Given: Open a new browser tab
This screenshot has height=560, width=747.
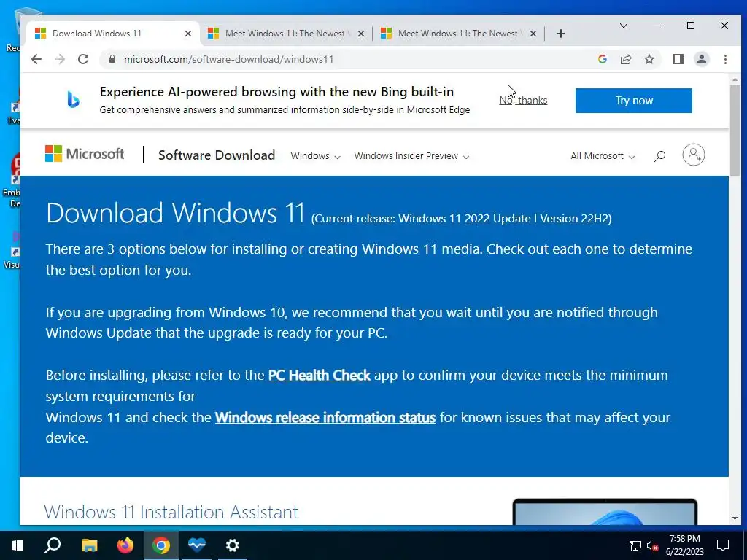Looking at the screenshot, I should pos(561,34).
